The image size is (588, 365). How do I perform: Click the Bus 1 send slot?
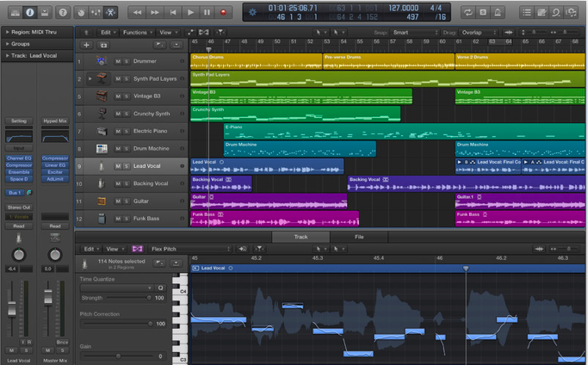click(15, 193)
